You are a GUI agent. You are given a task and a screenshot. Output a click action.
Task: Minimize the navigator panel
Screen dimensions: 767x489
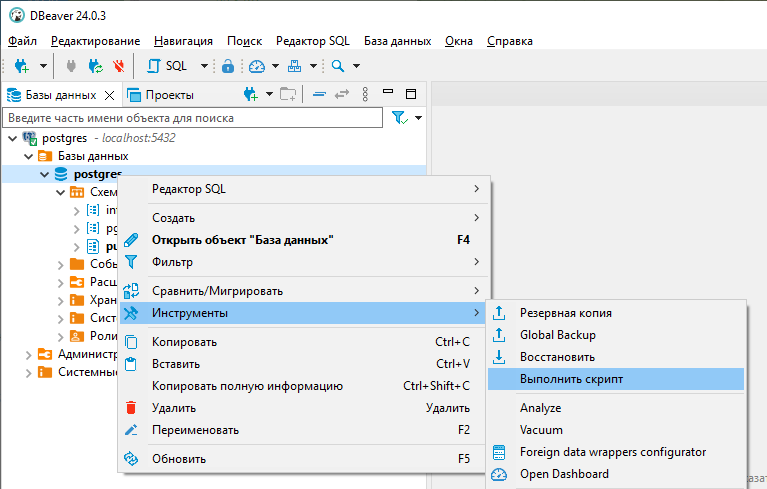[x=388, y=91]
